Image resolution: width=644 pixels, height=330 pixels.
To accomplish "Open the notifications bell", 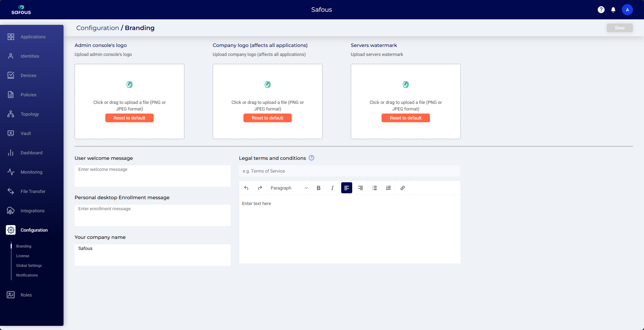I will tap(613, 10).
